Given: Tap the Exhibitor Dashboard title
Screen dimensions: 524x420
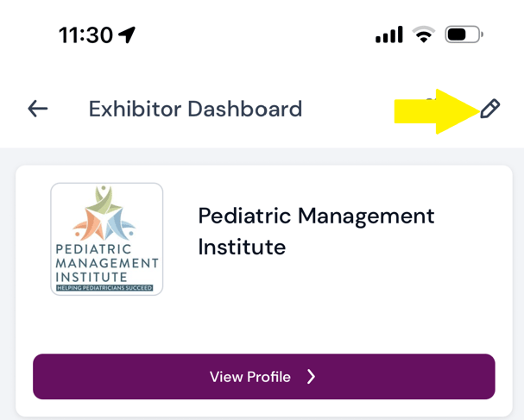Looking at the screenshot, I should pos(195,110).
